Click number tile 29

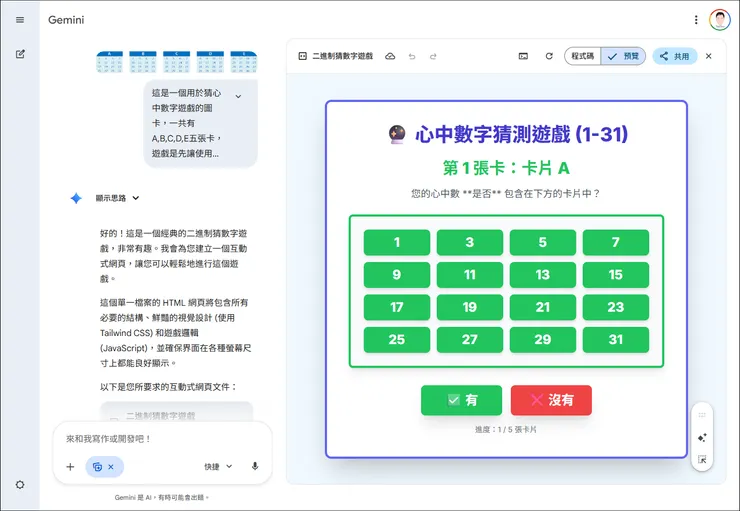pyautogui.click(x=543, y=340)
